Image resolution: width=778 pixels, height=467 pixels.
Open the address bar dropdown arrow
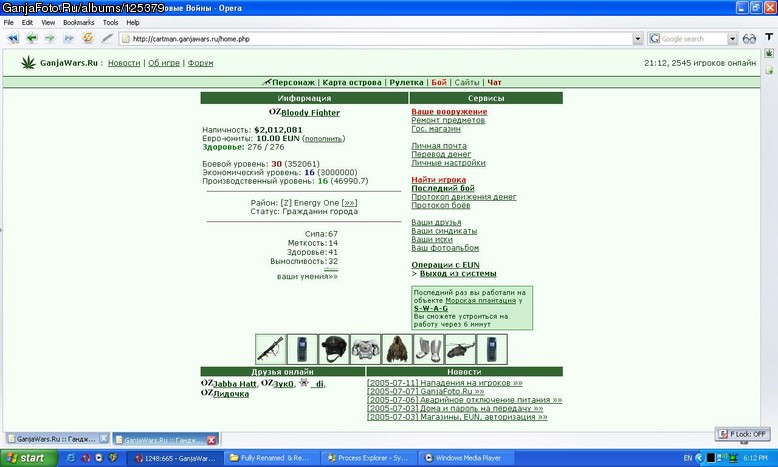click(638, 39)
